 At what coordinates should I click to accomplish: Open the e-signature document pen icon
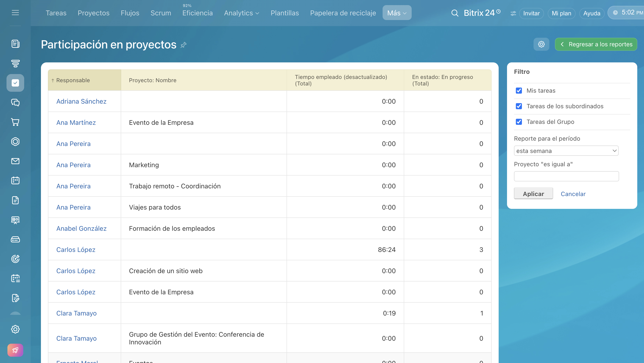tap(15, 298)
